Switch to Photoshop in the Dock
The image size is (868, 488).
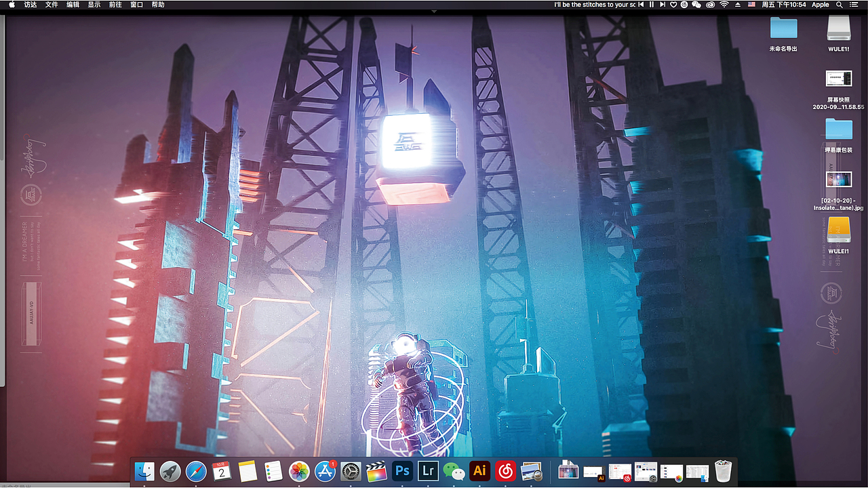403,471
